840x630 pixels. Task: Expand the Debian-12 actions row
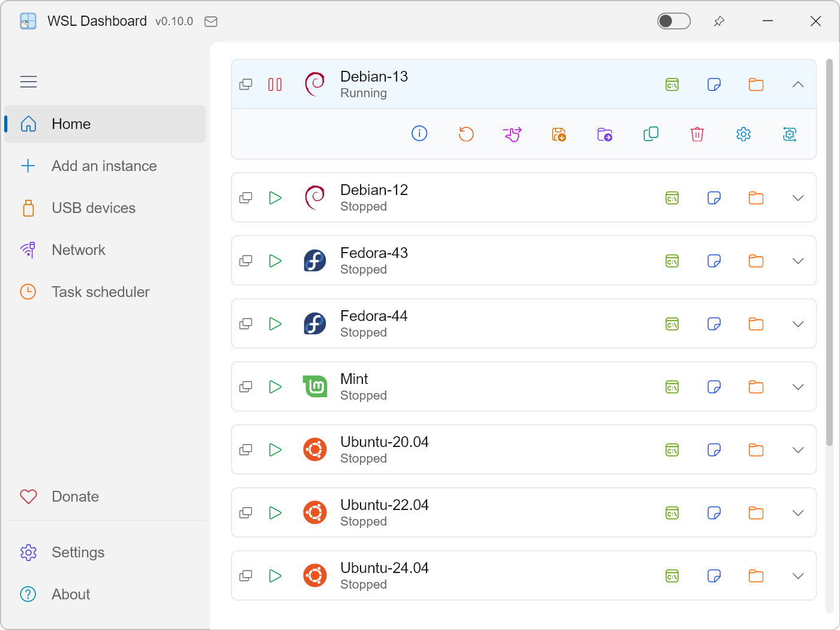tap(798, 198)
